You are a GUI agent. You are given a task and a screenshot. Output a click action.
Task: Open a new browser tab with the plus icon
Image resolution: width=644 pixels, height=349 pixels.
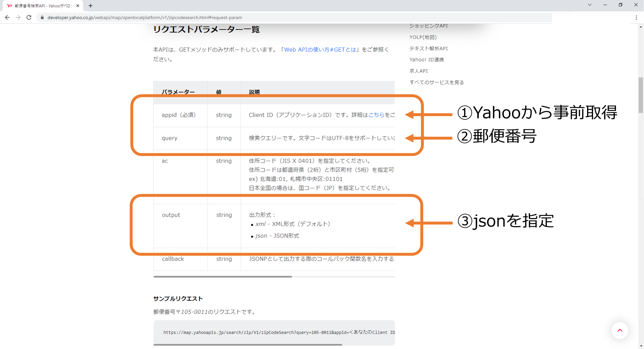[x=90, y=5]
